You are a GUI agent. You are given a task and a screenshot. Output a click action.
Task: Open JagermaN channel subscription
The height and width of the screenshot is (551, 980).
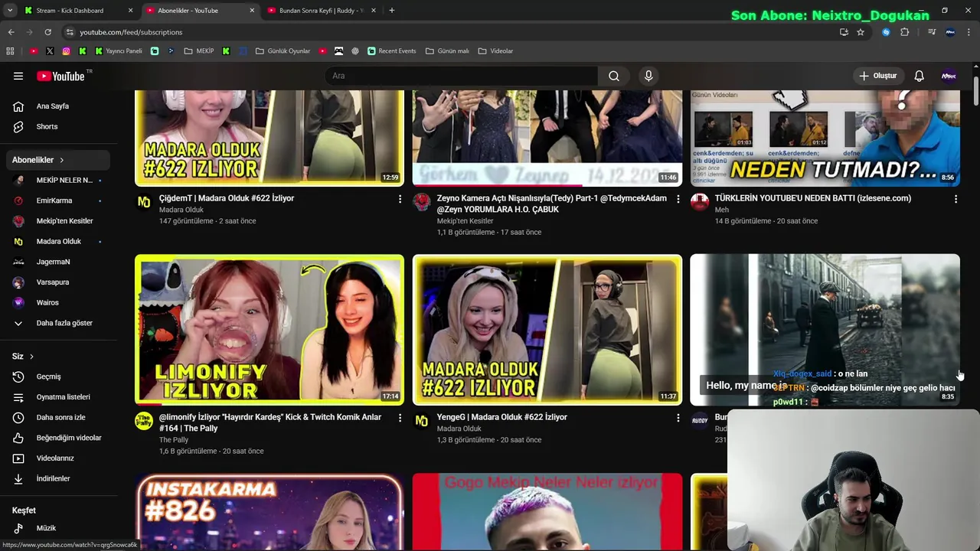[x=60, y=262]
